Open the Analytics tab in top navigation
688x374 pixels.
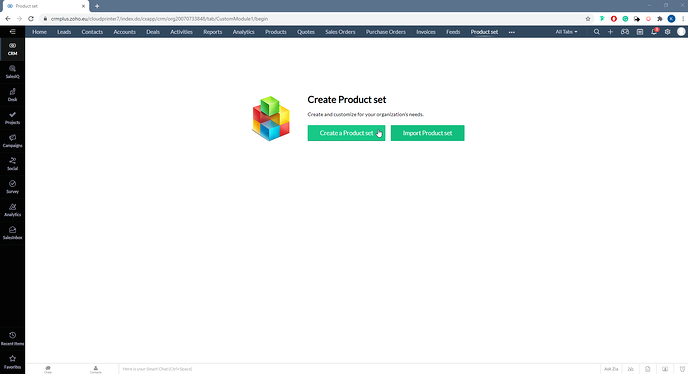click(x=244, y=32)
